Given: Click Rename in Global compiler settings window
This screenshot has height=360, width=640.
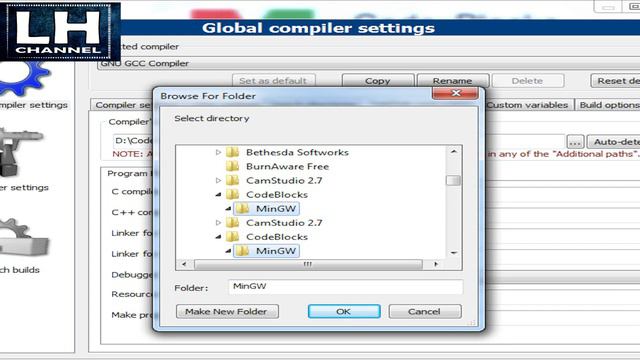Looking at the screenshot, I should tap(453, 81).
